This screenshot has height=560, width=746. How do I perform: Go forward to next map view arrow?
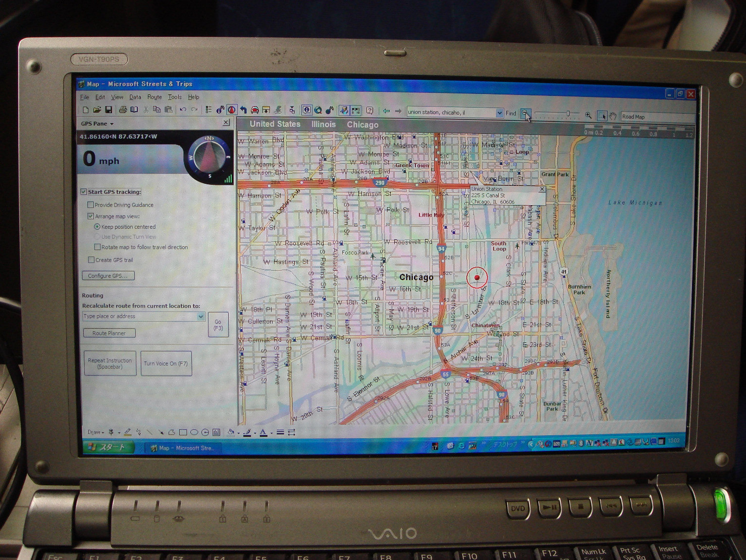(x=398, y=111)
